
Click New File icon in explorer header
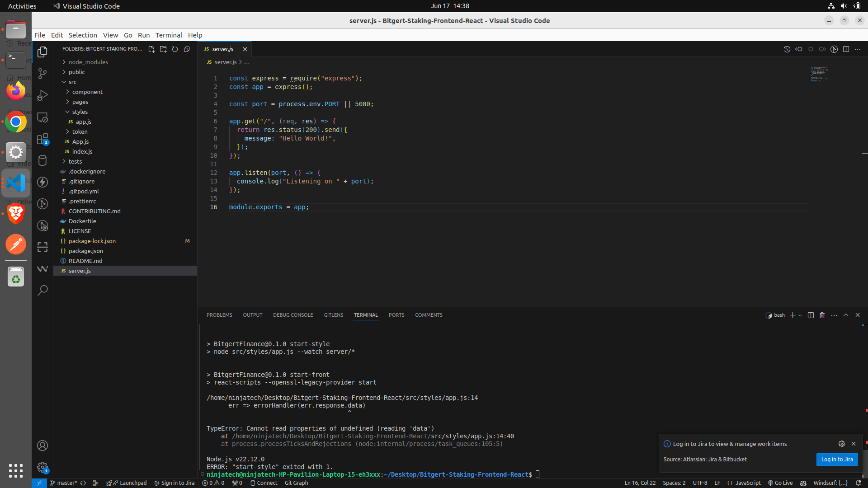click(151, 49)
